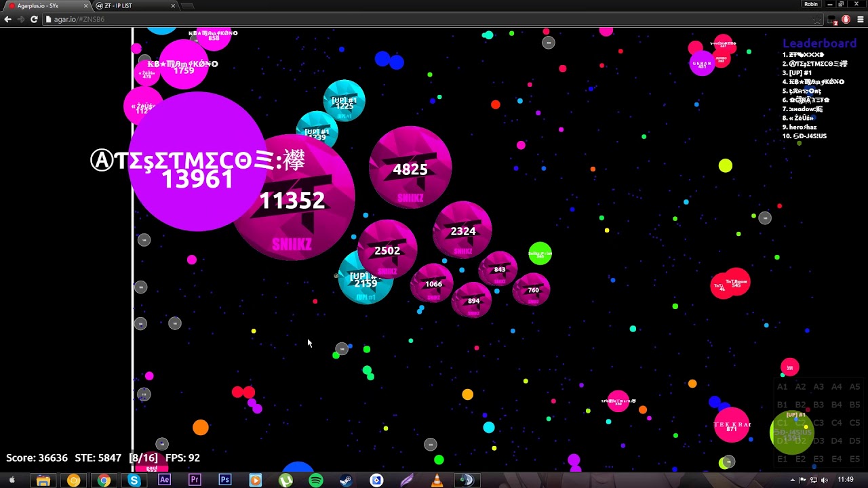Screen dimensions: 868x488
Task: Click leaderboard entry 10 ending in J4S!US
Action: click(804, 136)
